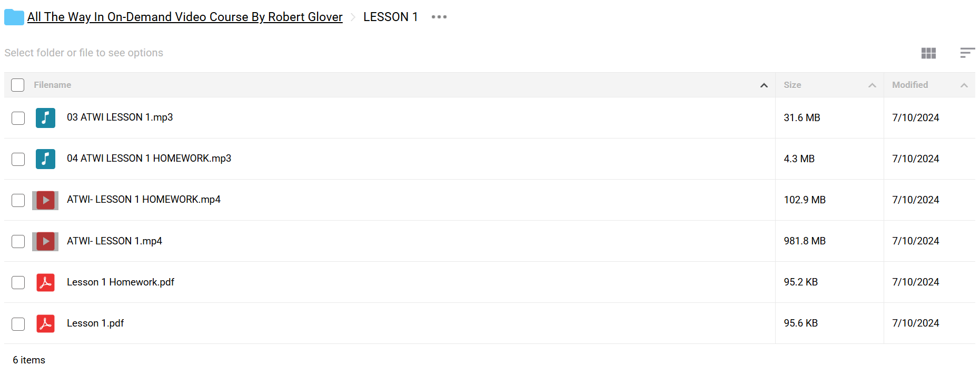Sort files by Size column arrow
The height and width of the screenshot is (365, 980).
click(872, 85)
